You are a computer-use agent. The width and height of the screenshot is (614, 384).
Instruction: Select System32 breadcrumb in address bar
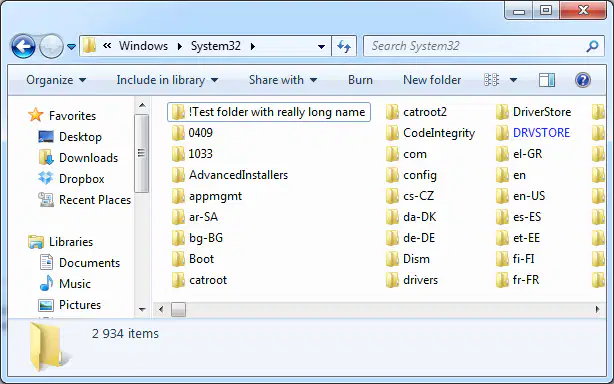pyautogui.click(x=216, y=46)
